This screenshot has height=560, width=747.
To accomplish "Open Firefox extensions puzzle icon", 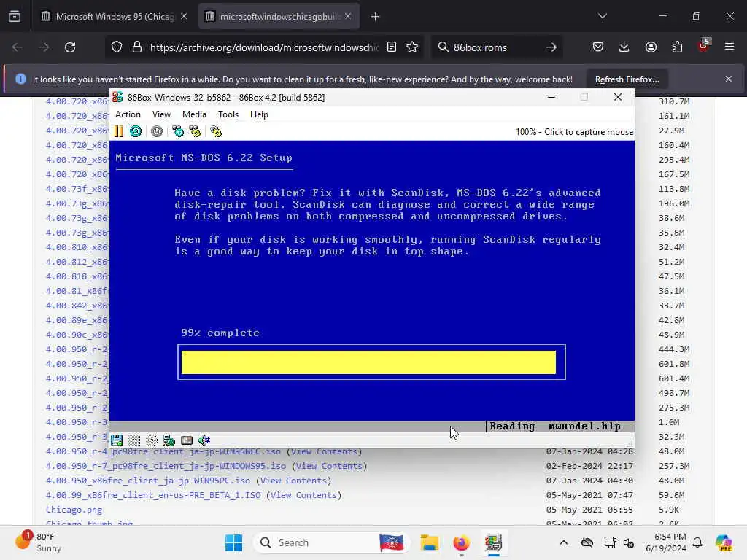I will (x=677, y=47).
